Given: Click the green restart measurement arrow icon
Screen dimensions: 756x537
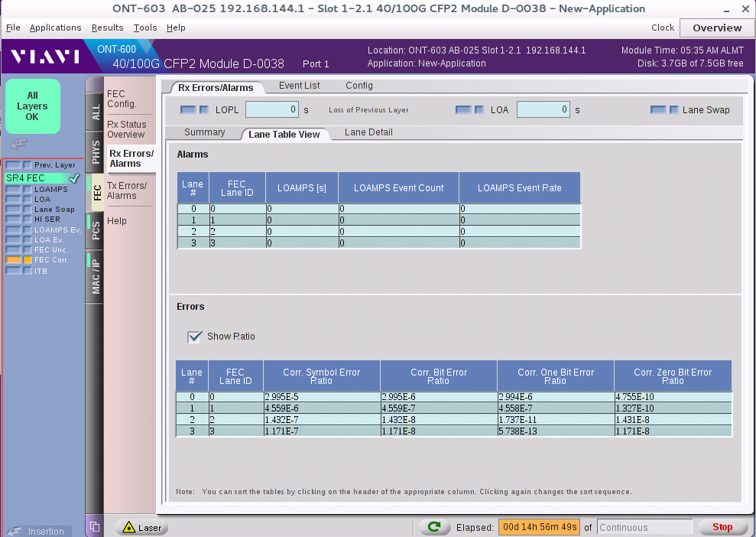Looking at the screenshot, I should click(434, 526).
